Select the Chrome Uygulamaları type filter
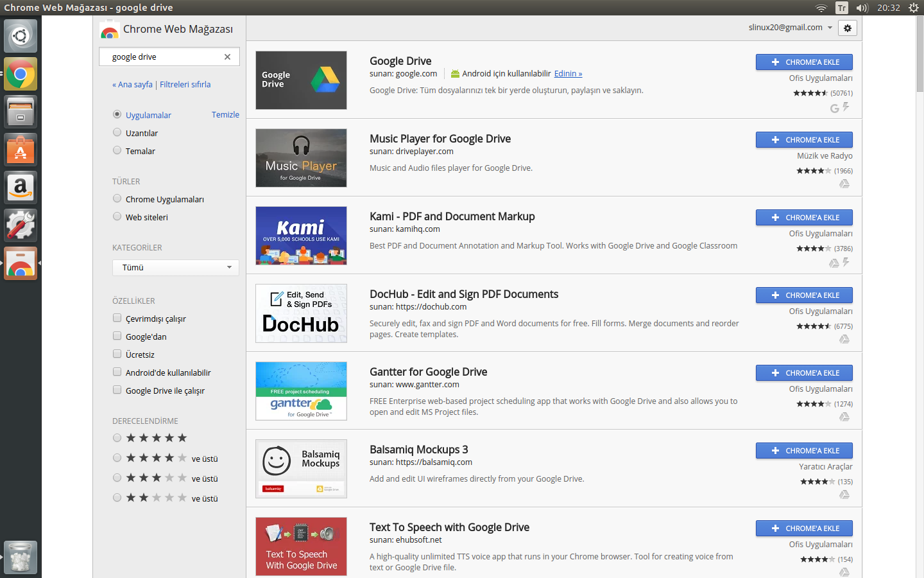 click(x=117, y=198)
